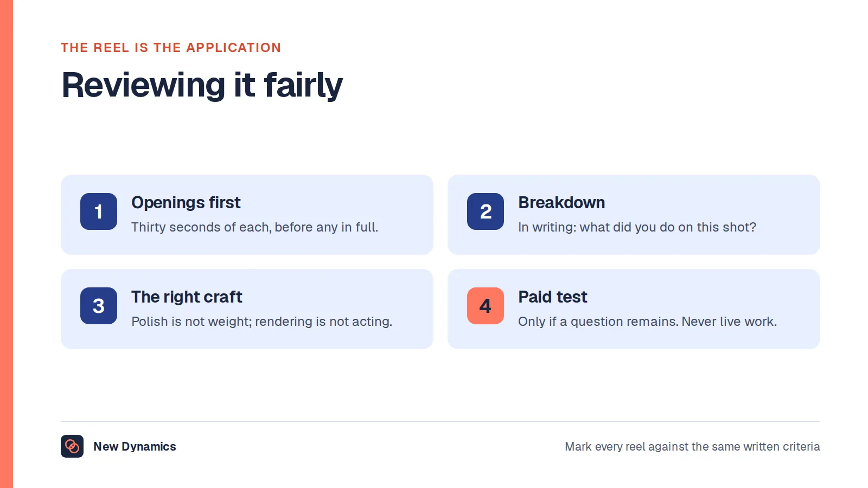This screenshot has height=488, width=868.
Task: Select the number 1 badge
Action: click(99, 211)
